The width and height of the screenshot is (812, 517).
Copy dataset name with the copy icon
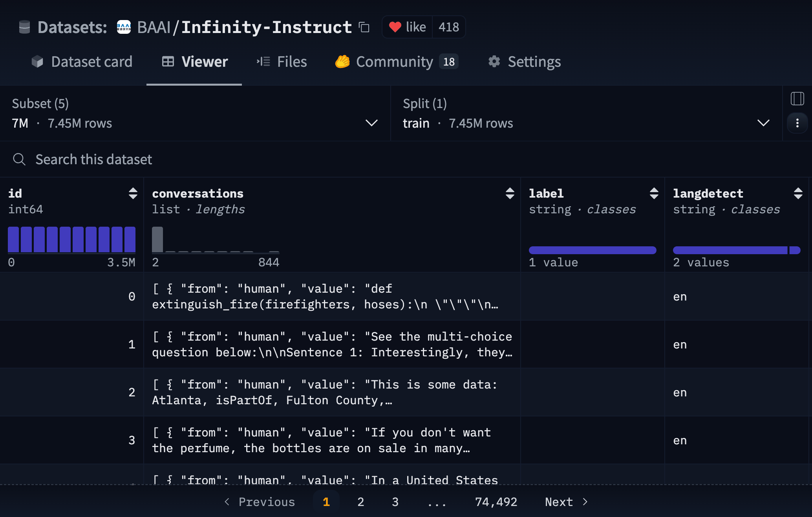point(364,27)
